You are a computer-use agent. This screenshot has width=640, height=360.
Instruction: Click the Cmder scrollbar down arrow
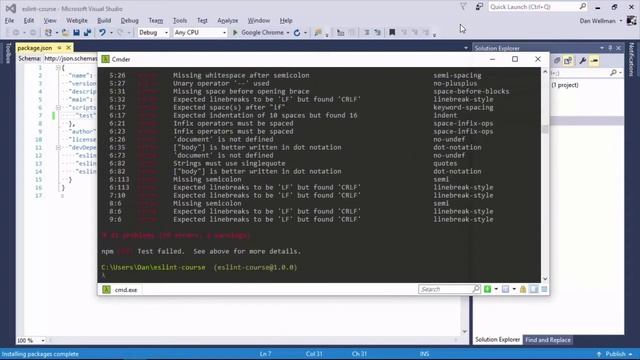545,279
